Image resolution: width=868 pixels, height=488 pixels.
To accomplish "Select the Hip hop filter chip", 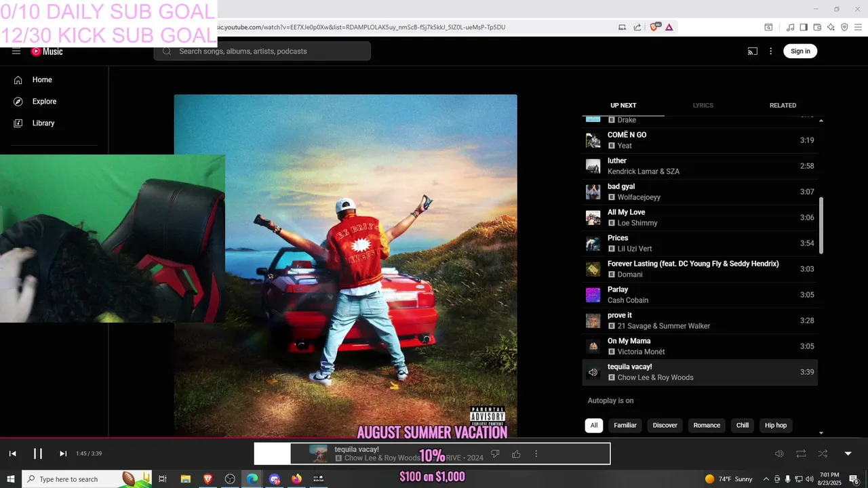I will [776, 426].
